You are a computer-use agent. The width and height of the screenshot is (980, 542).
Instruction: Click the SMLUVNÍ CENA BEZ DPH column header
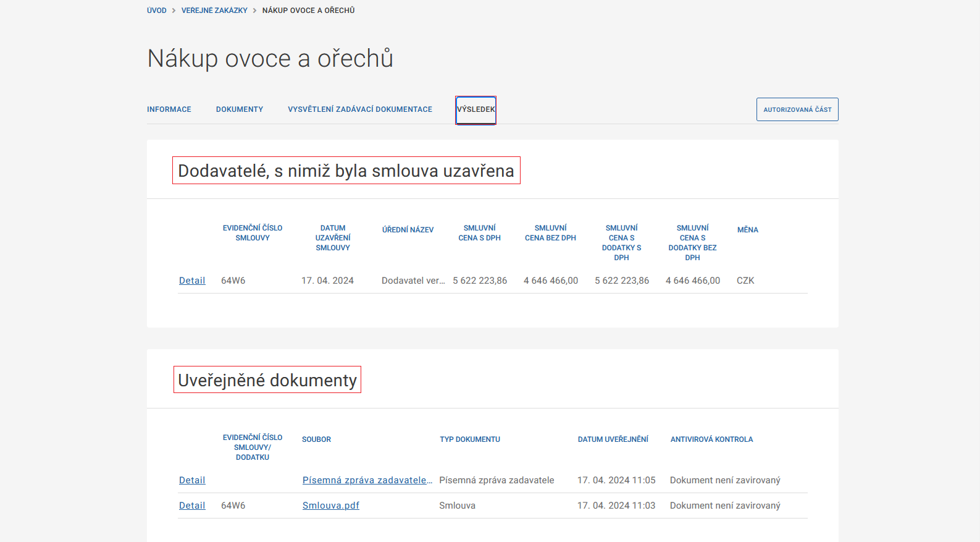(x=550, y=233)
